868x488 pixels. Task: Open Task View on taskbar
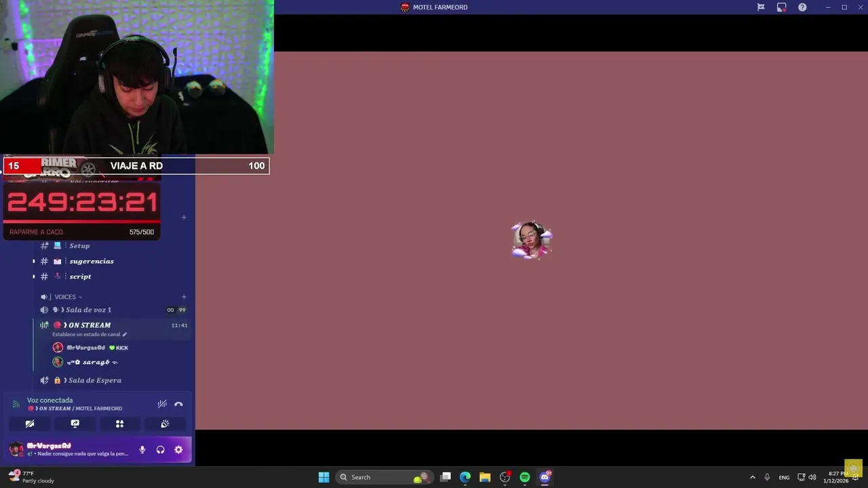tap(446, 477)
